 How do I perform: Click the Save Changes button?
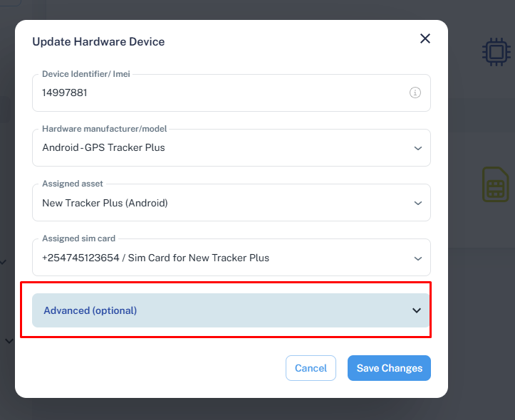(x=389, y=368)
